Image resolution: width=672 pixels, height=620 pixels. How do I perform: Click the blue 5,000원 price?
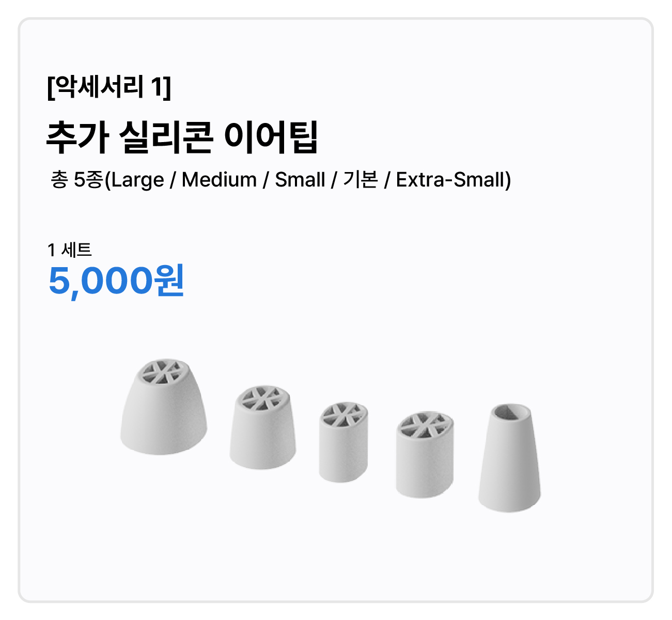point(116,281)
